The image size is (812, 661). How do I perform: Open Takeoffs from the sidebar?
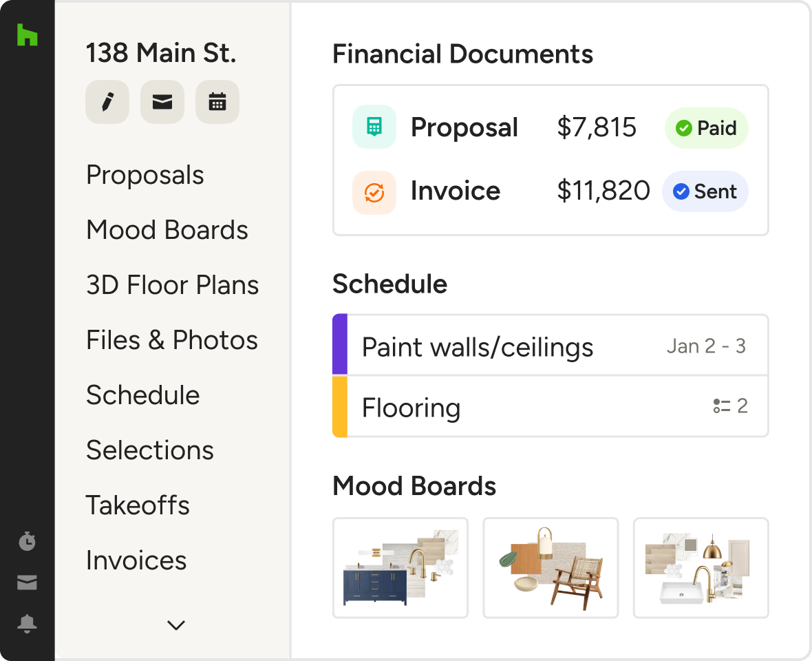click(138, 505)
